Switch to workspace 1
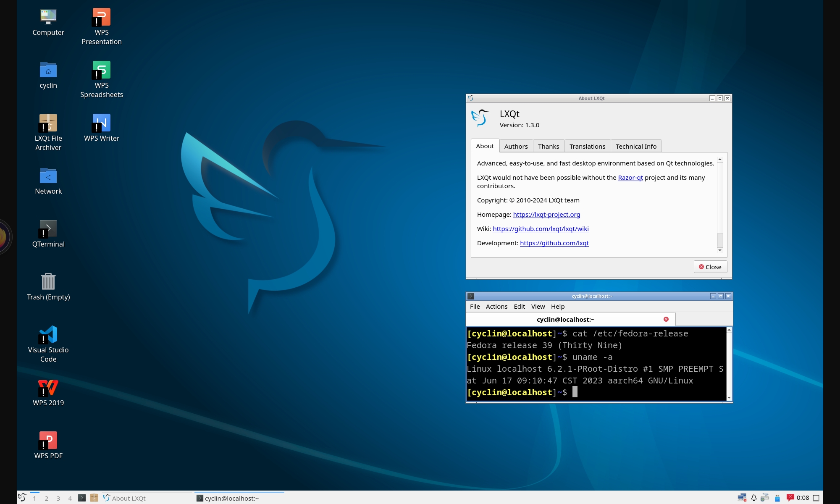The height and width of the screenshot is (504, 840). 35,498
